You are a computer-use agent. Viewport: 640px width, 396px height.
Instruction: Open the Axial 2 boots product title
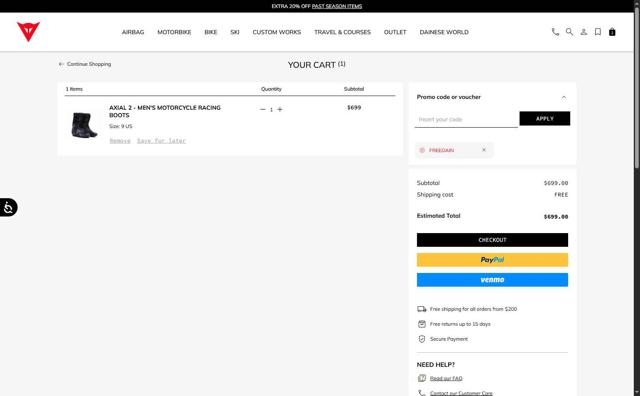(x=165, y=111)
